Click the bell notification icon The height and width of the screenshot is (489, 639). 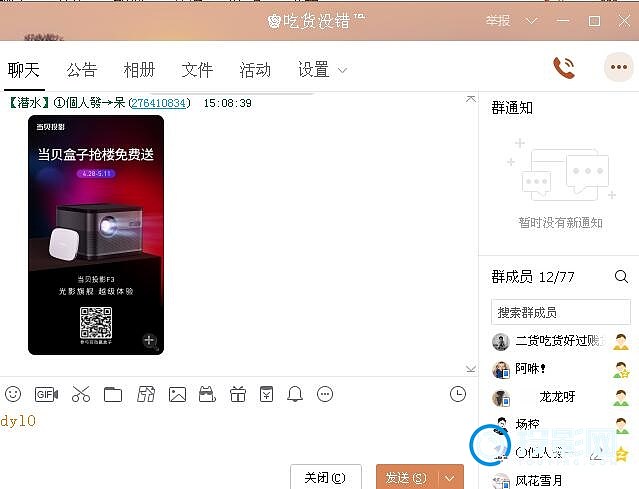pyautogui.click(x=295, y=394)
